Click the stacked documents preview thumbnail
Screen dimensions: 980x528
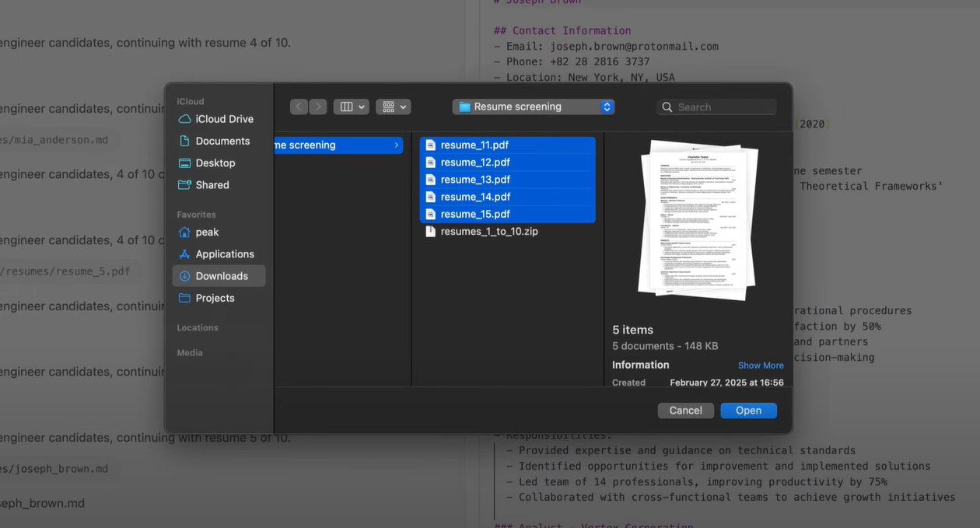click(x=698, y=220)
